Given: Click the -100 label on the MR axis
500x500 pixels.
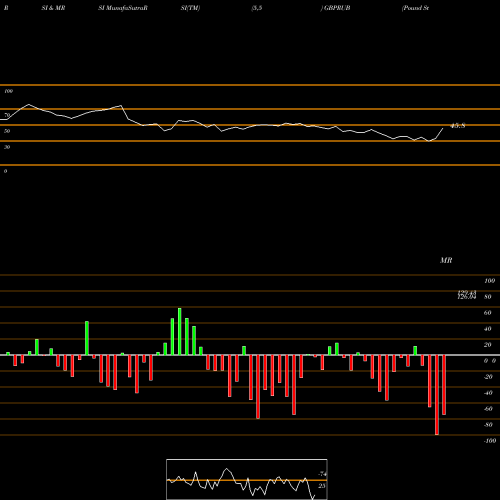Looking at the screenshot, I should [490, 441].
